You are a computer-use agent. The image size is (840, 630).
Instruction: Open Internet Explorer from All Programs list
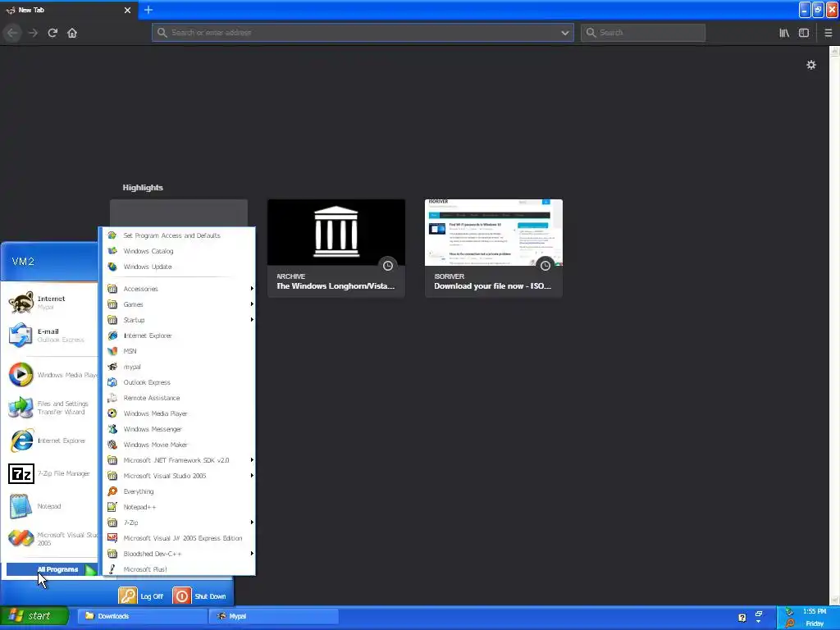click(179, 336)
